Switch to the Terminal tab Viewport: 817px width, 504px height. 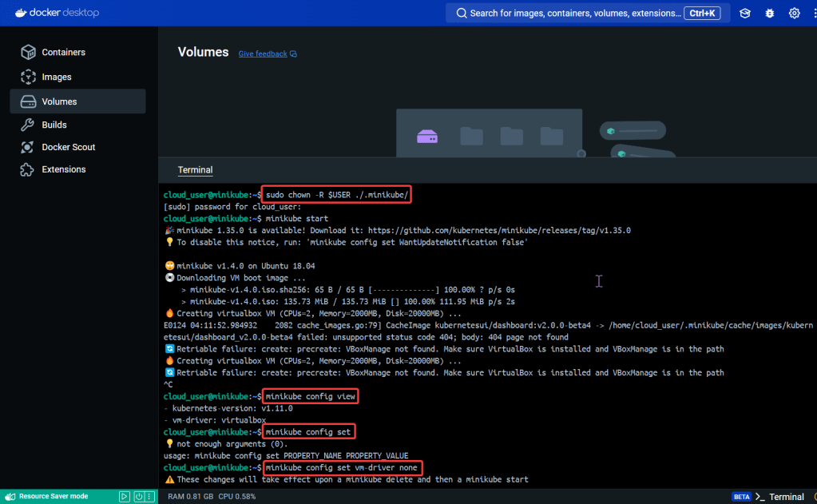click(195, 170)
